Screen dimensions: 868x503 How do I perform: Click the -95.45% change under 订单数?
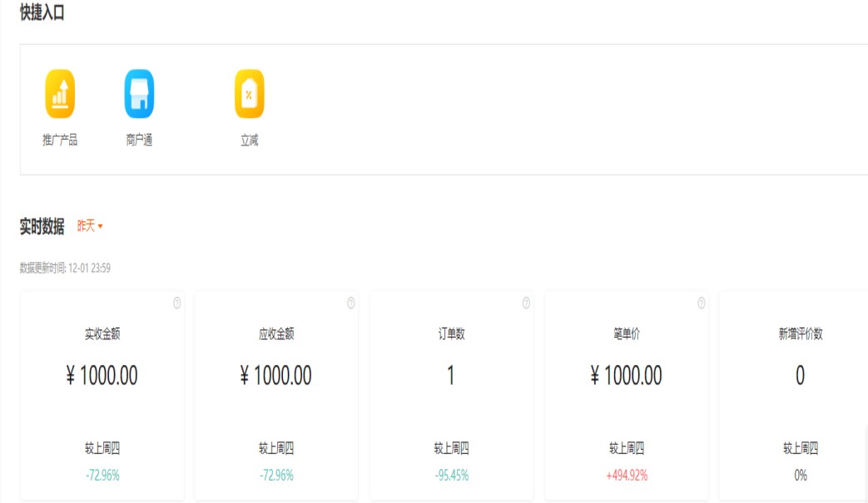point(451,476)
